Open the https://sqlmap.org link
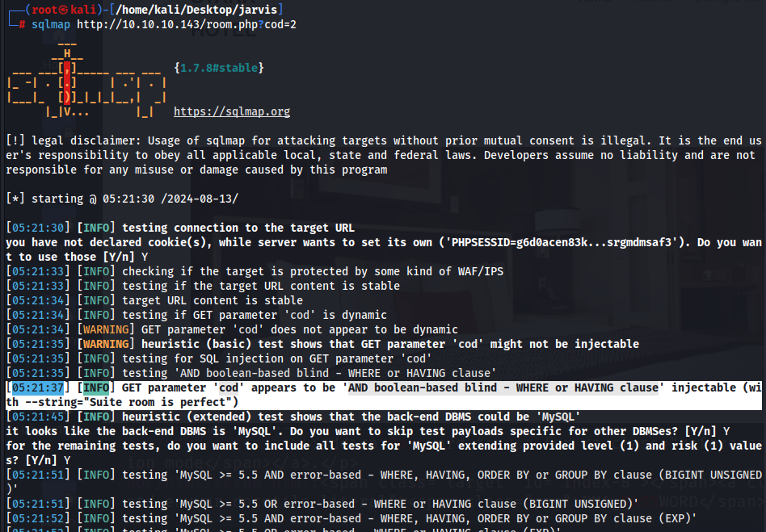The image size is (766, 532). tap(232, 111)
